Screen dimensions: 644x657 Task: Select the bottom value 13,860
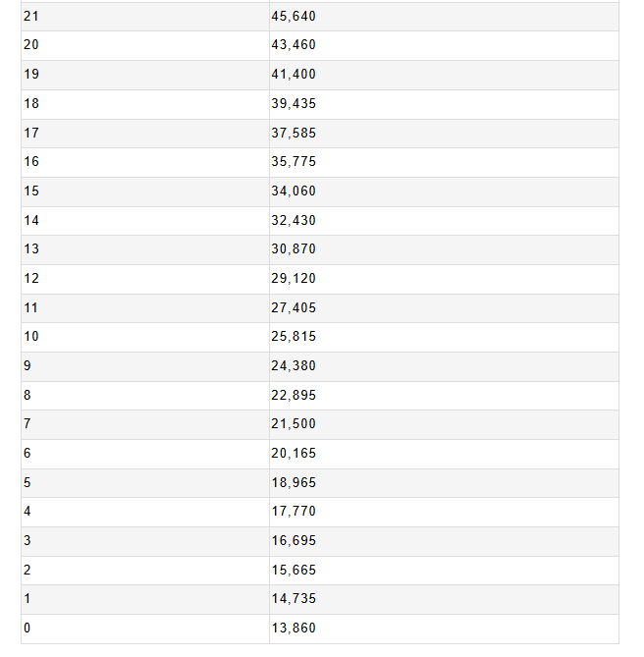294,629
